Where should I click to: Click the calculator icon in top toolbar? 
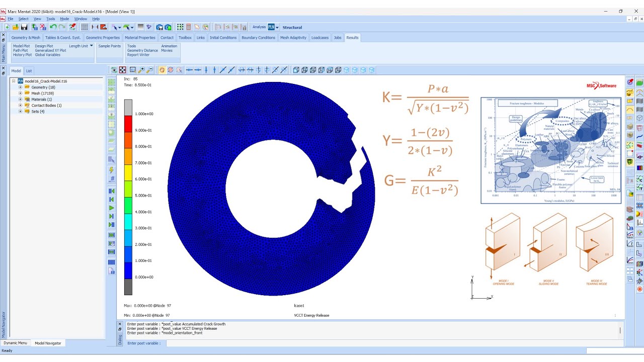tap(189, 27)
